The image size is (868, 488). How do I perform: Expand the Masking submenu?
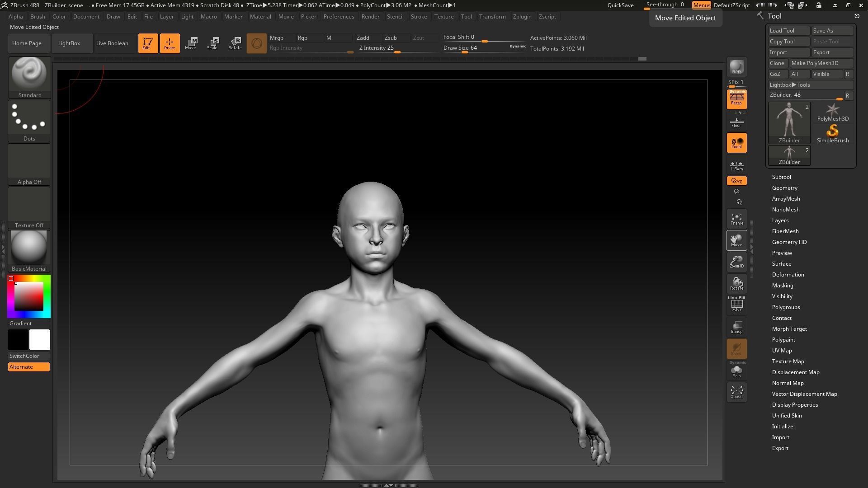click(x=782, y=286)
